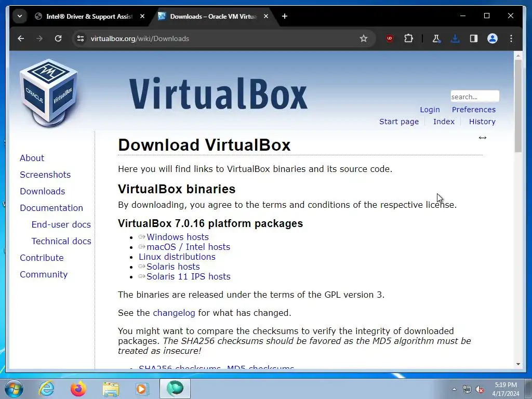Image resolution: width=532 pixels, height=399 pixels.
Task: Open Technical docs in the sidebar
Action: pyautogui.click(x=61, y=241)
